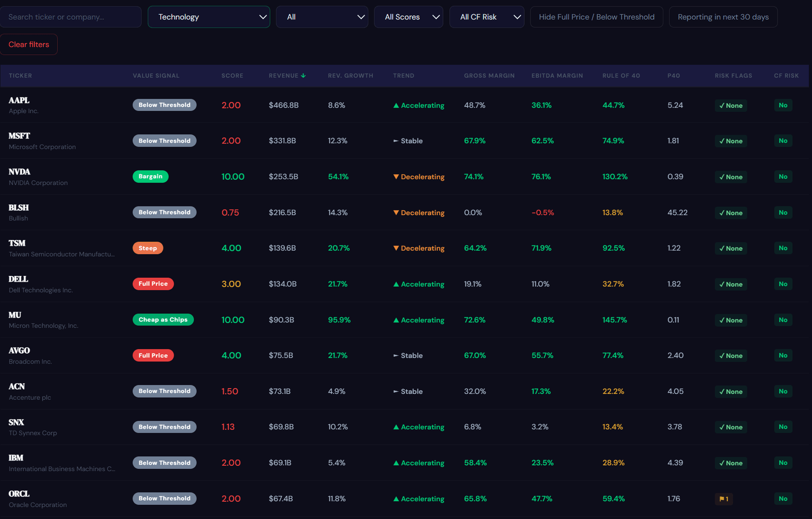Sort by the Trend column header
Screen dimensions: 812x519
pyautogui.click(x=403, y=76)
